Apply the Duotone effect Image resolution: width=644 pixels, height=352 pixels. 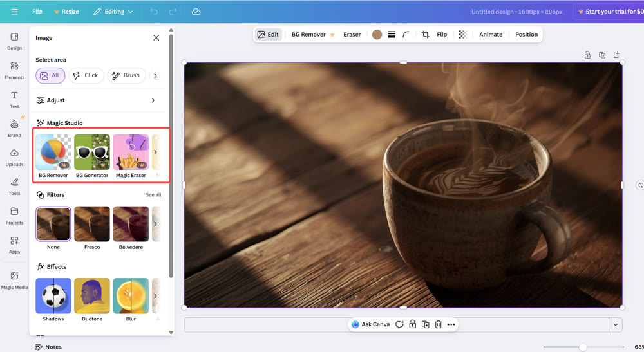[92, 296]
